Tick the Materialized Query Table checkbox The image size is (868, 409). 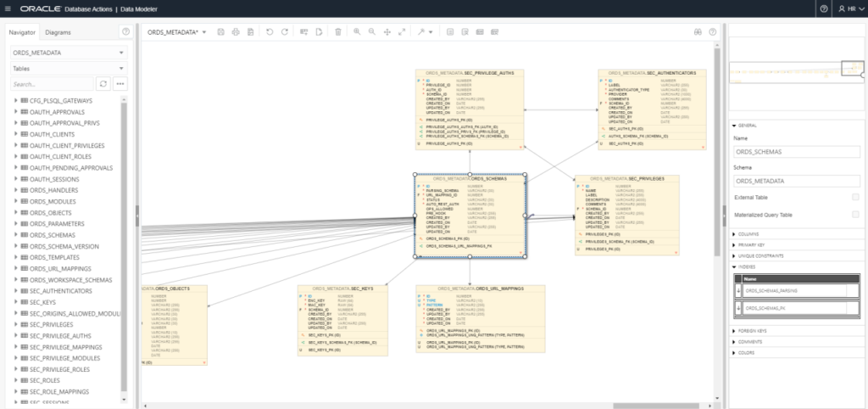pos(856,215)
